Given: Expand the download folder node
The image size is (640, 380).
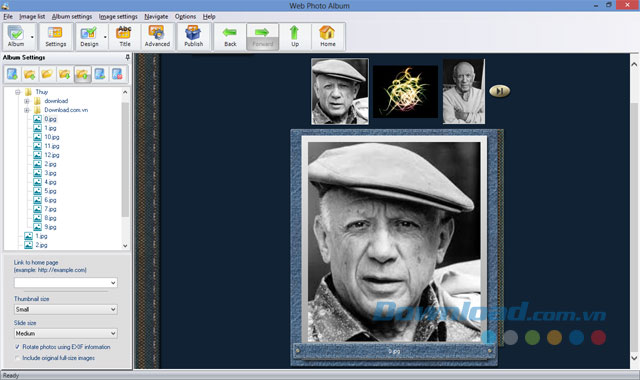Looking at the screenshot, I should coord(27,101).
